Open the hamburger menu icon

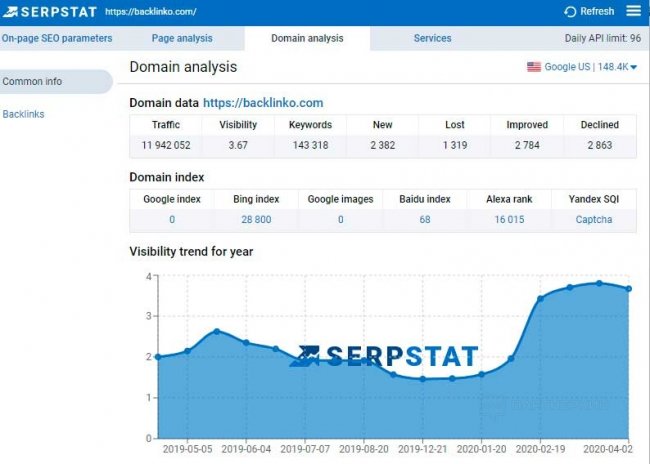point(633,11)
